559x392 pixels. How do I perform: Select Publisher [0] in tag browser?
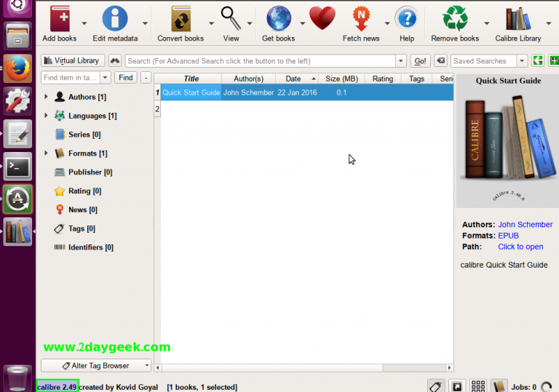tap(90, 172)
